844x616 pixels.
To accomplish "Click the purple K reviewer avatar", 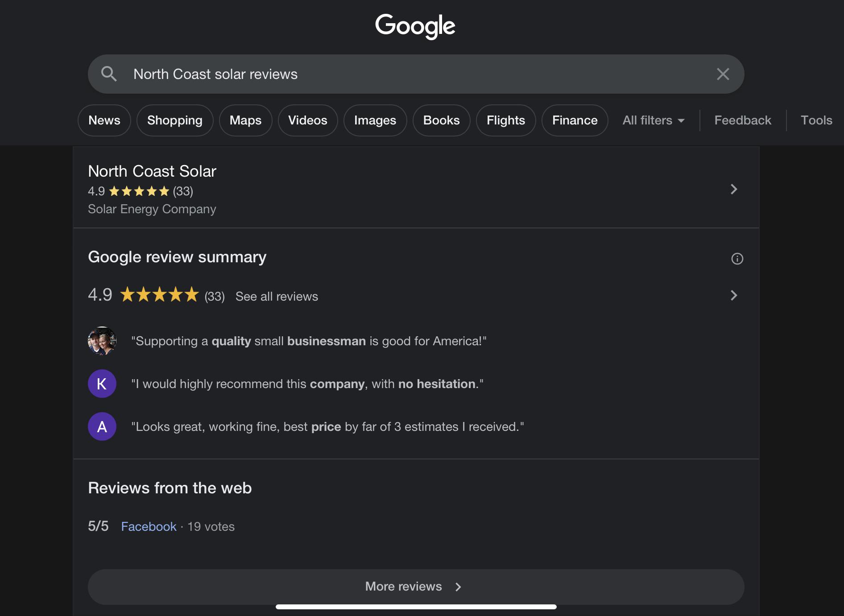I will click(102, 384).
